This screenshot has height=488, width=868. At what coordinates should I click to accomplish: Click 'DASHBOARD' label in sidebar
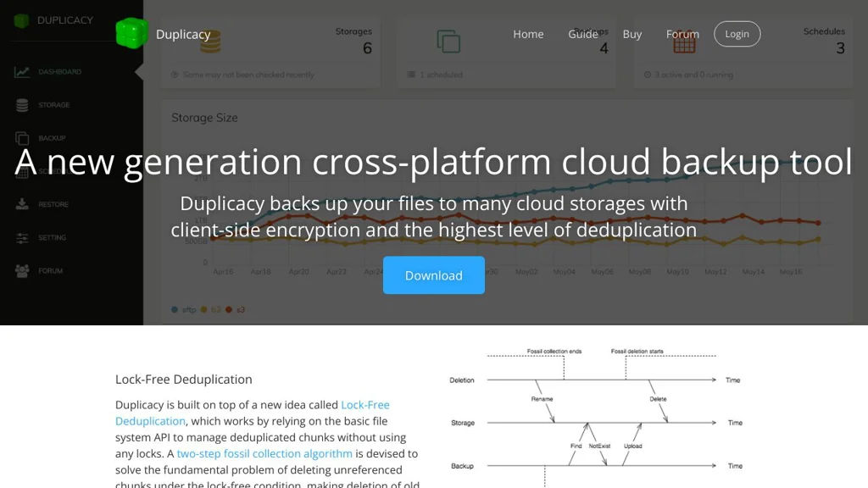point(60,72)
